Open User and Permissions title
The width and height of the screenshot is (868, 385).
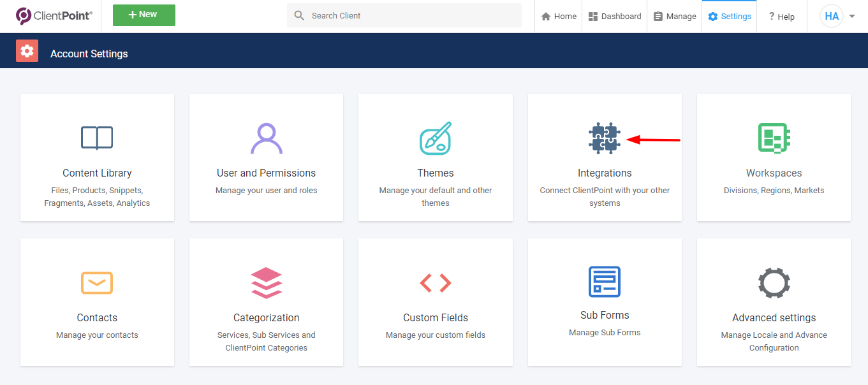point(266,173)
